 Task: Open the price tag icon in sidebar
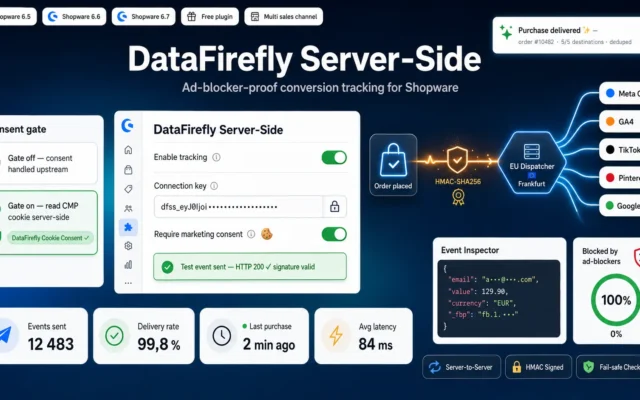tap(128, 189)
